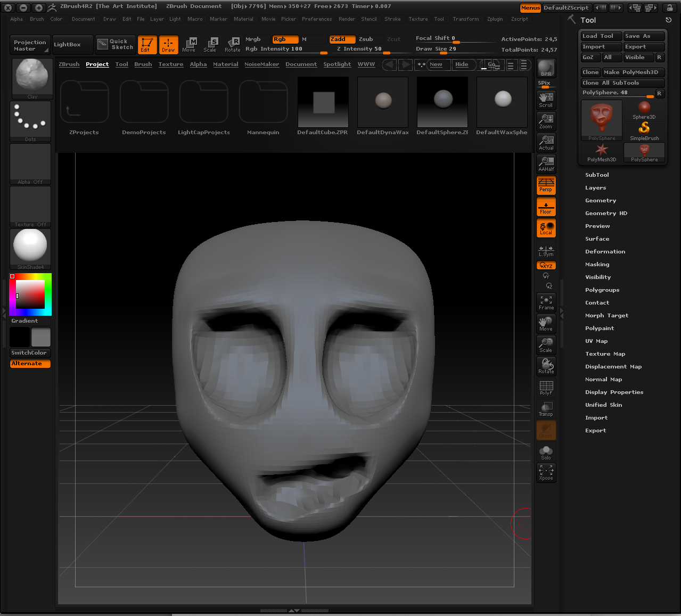The width and height of the screenshot is (681, 616).
Task: Open Quick Sketch
Action: click(115, 45)
